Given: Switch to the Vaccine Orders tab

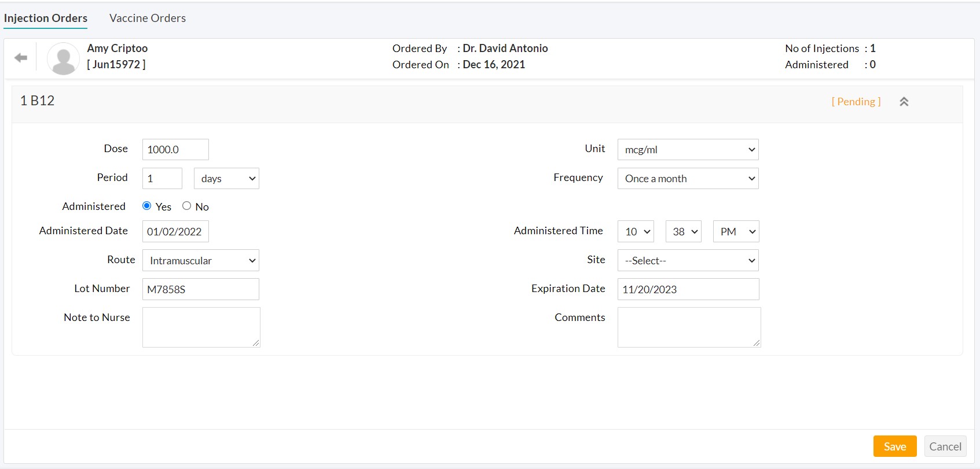Looking at the screenshot, I should [x=148, y=18].
